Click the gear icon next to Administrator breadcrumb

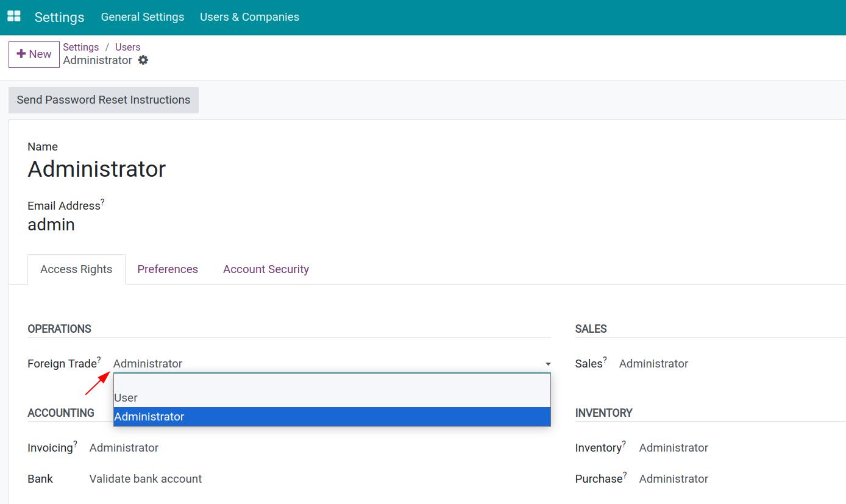(143, 60)
